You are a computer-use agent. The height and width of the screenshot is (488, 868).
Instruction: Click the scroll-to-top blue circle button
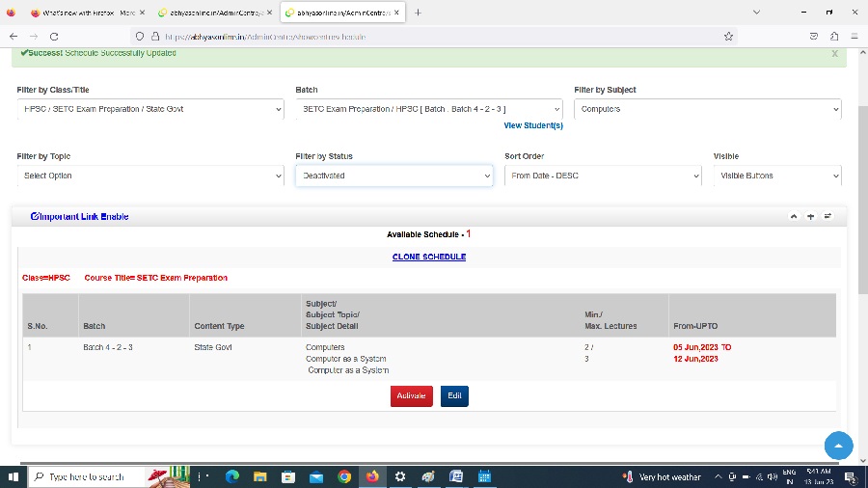(838, 446)
